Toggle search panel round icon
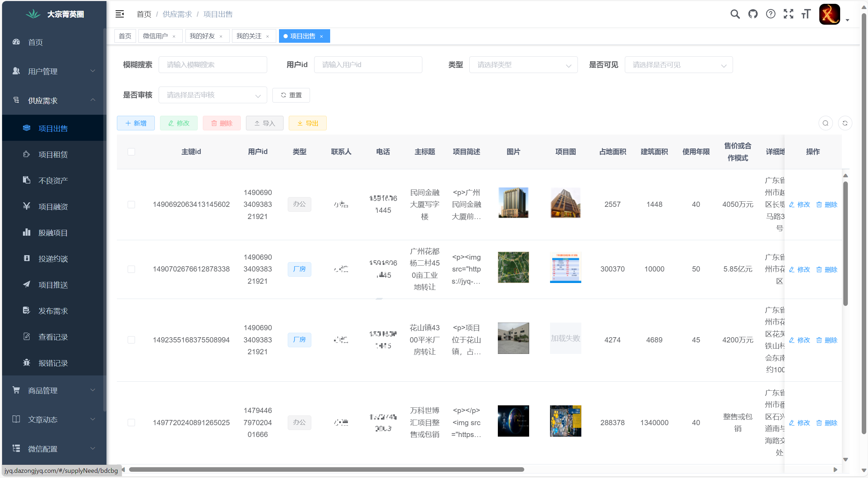 click(826, 123)
